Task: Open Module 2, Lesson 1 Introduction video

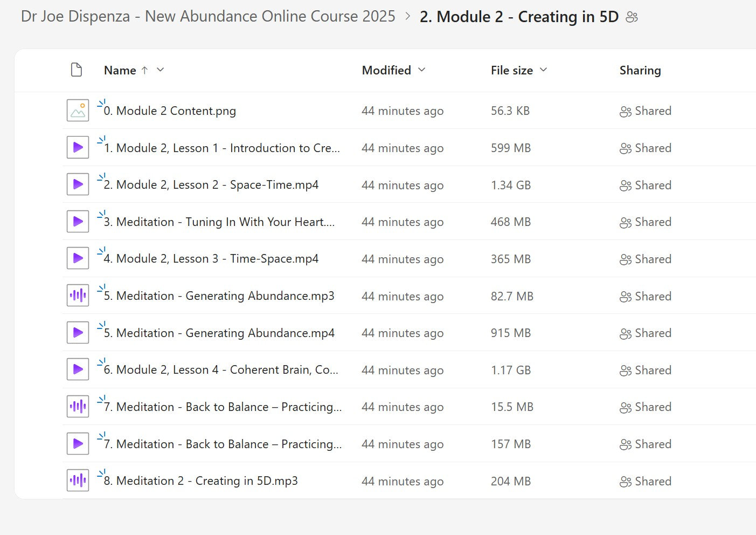Action: coord(221,148)
